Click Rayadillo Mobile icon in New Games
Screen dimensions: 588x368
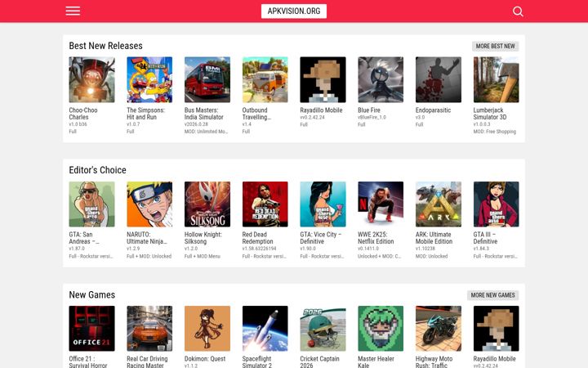click(x=497, y=329)
